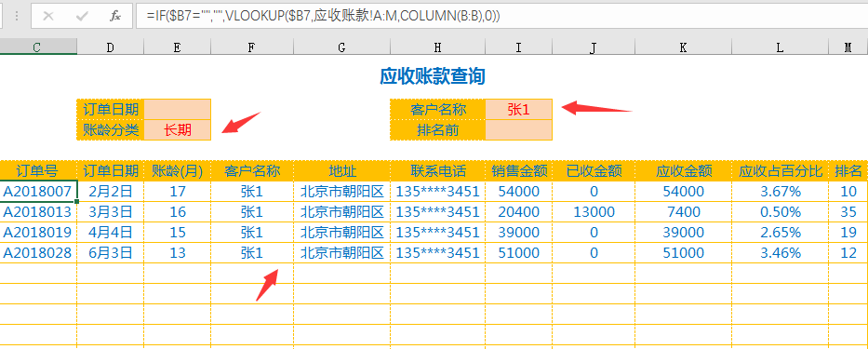The width and height of the screenshot is (868, 349).
Task: Click percentage cell 3.46%
Action: pyautogui.click(x=780, y=252)
